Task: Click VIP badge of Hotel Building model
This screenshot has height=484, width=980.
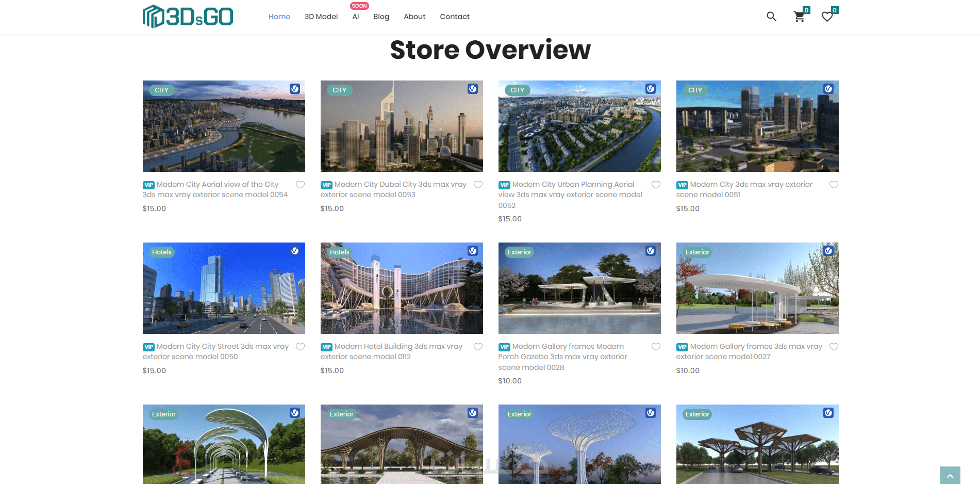Action: pyautogui.click(x=326, y=347)
